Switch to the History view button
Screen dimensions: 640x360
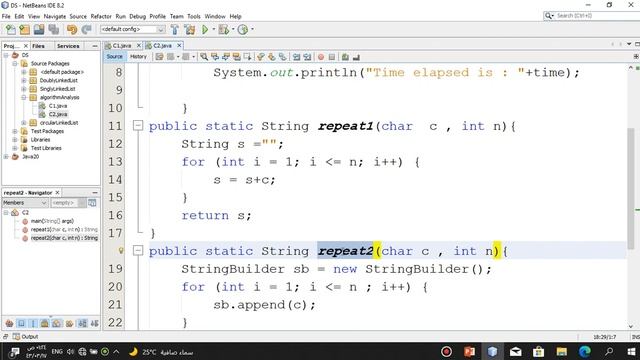(138, 57)
